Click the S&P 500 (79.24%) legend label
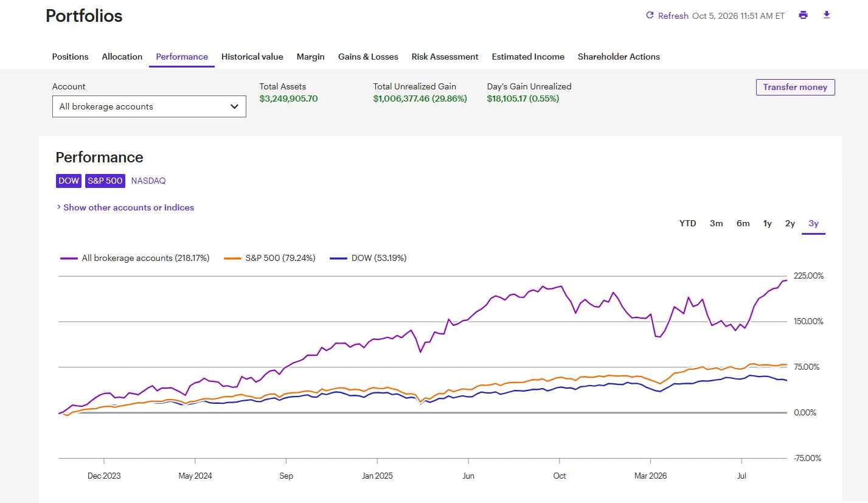This screenshot has height=503, width=868. pos(280,258)
